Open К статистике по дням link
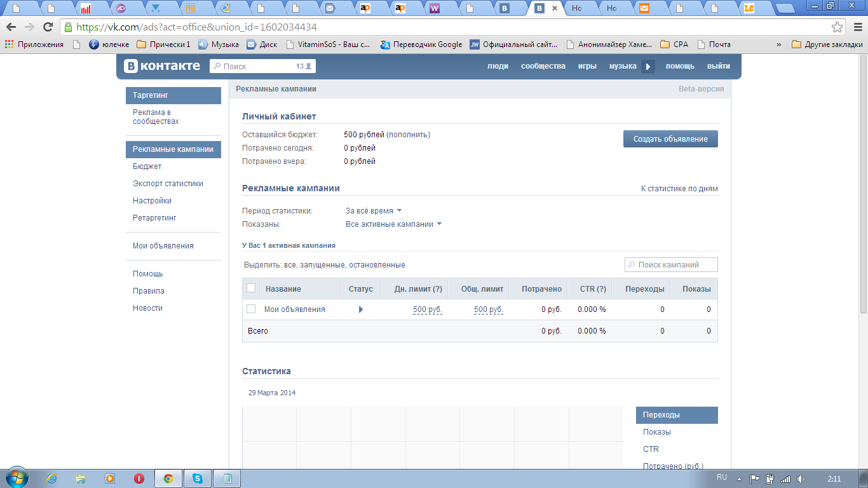The width and height of the screenshot is (868, 488). coord(679,189)
